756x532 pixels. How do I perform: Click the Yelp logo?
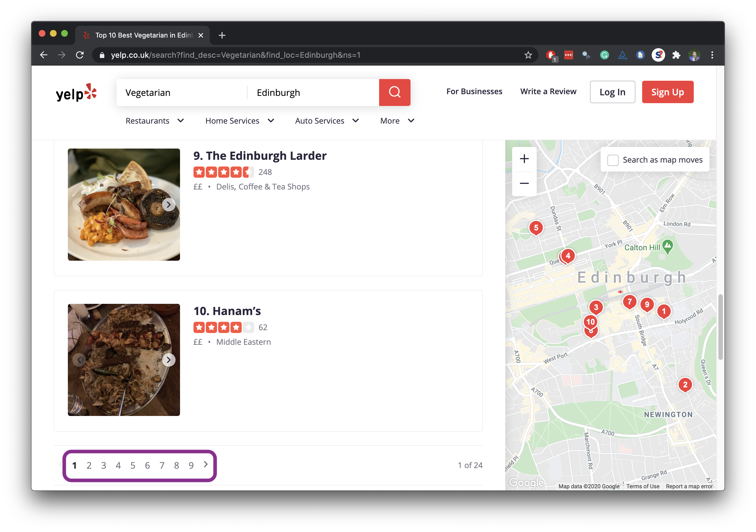76,92
